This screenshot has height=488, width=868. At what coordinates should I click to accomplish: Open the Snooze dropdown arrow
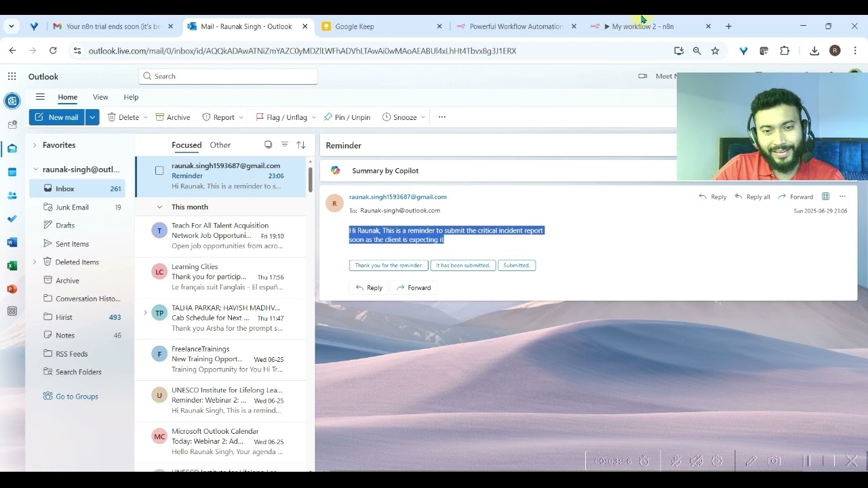422,117
